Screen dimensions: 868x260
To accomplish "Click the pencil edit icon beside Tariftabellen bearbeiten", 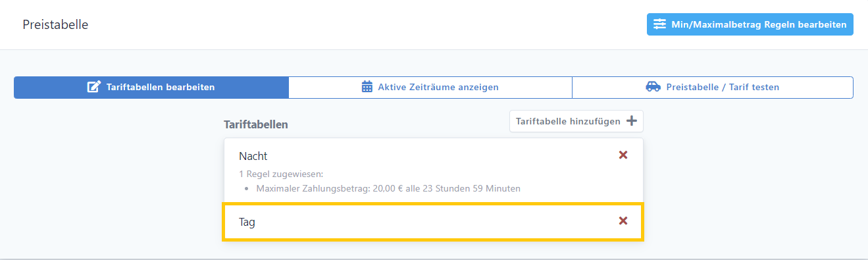I will coord(94,87).
